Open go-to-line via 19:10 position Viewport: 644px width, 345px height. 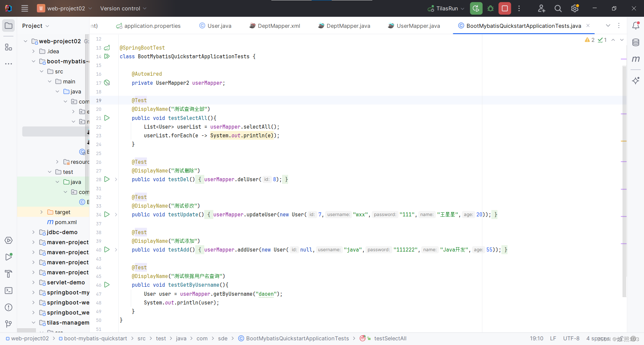coord(536,338)
